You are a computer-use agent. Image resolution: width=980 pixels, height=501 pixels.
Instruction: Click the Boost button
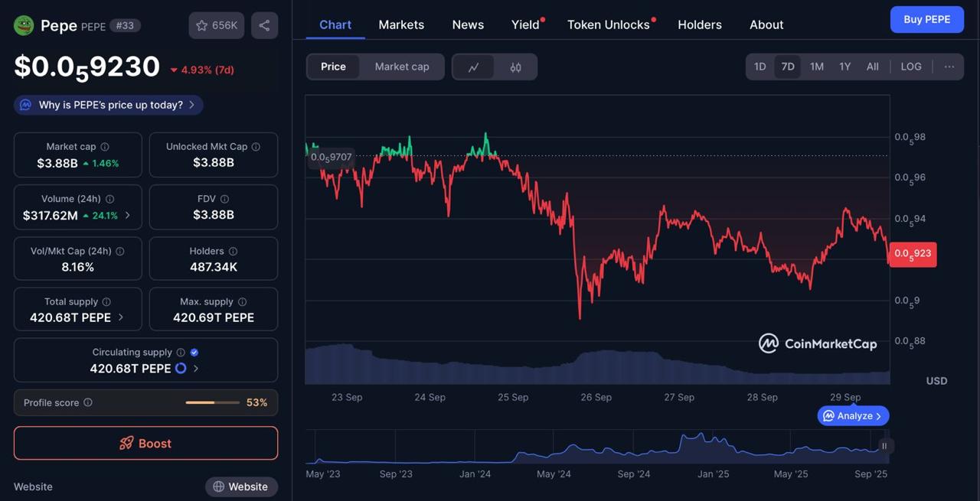(x=145, y=443)
